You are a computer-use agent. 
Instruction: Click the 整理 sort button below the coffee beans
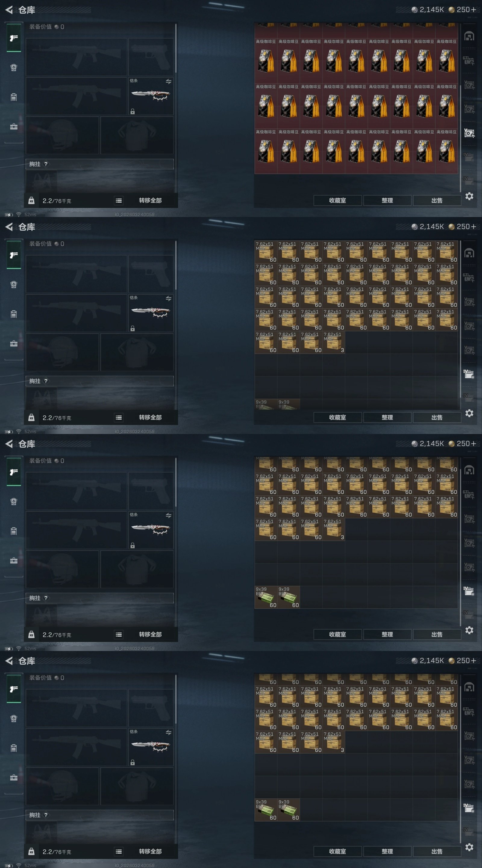[387, 200]
